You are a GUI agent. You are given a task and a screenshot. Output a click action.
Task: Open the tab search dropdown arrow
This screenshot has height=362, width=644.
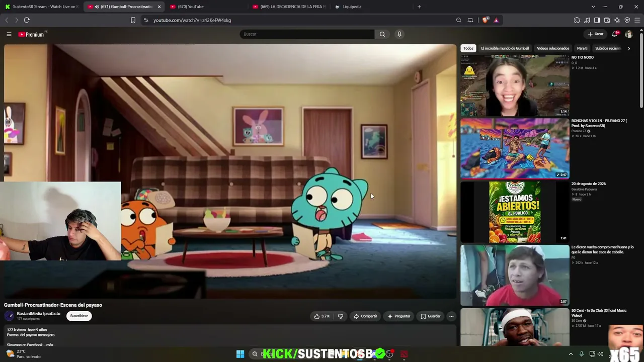tap(593, 7)
